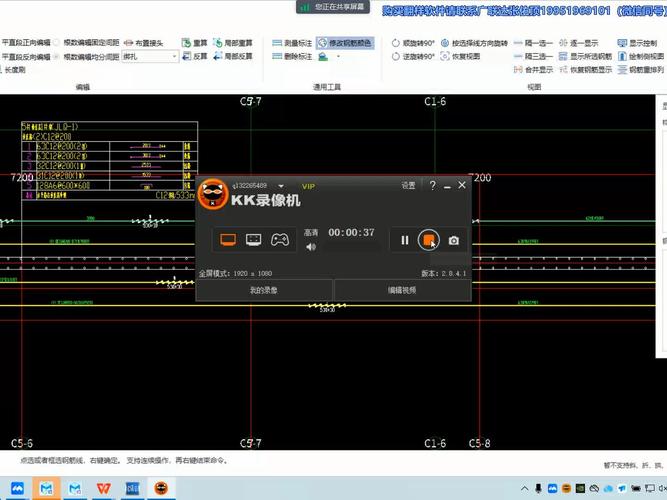Click 绘制侧视图 tool
Viewport: 667px width, 500px height.
tap(641, 56)
